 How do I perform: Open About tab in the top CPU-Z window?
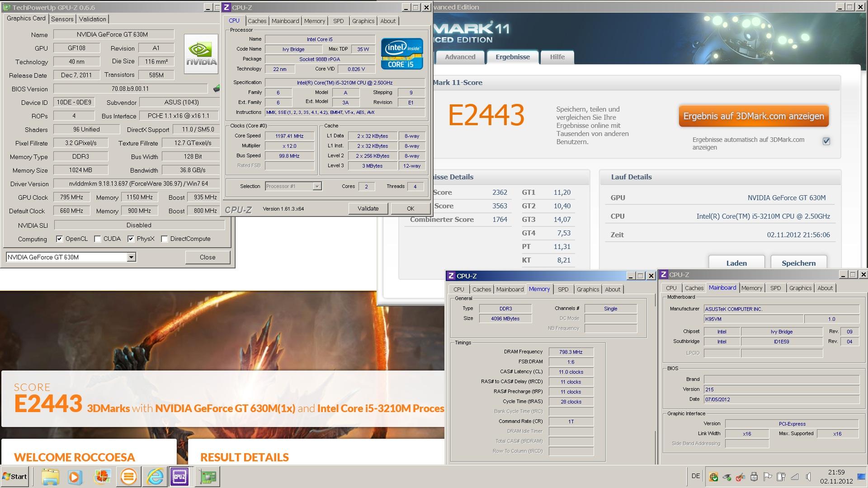(x=388, y=21)
